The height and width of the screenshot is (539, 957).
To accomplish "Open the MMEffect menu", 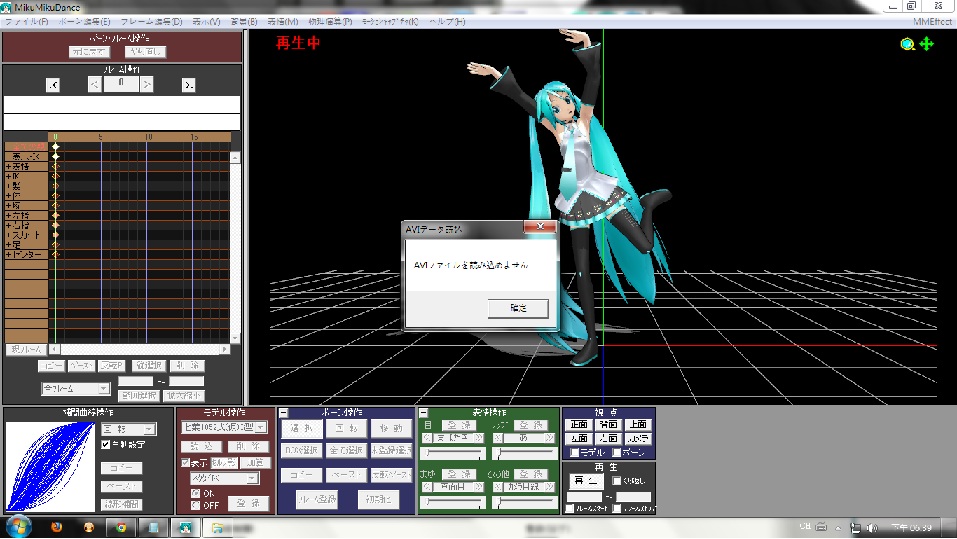I will [x=932, y=21].
